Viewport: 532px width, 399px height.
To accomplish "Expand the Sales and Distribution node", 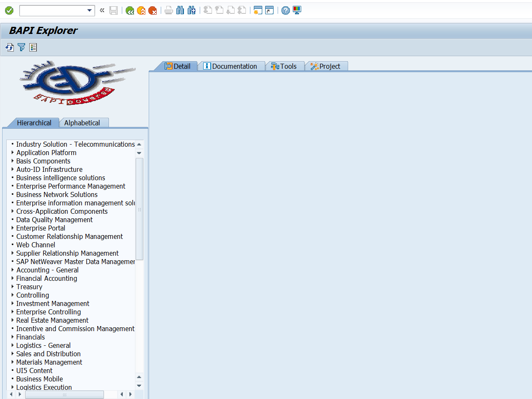I will click(x=13, y=354).
